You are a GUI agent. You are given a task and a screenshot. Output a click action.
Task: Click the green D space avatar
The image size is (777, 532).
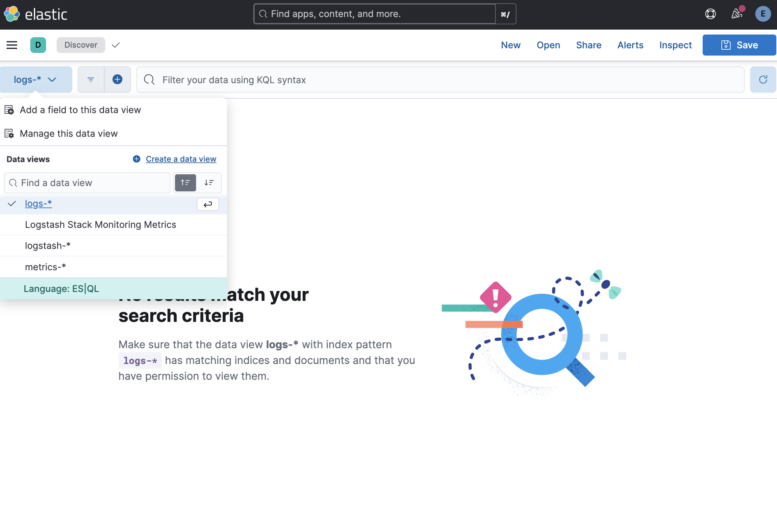[38, 45]
